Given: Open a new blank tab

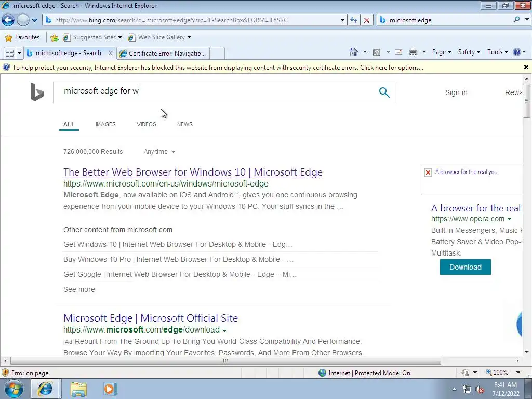Looking at the screenshot, I should (217, 54).
